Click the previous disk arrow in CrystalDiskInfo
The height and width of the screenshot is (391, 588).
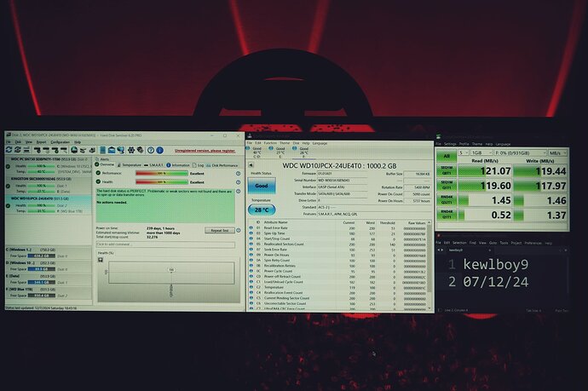[249, 165]
